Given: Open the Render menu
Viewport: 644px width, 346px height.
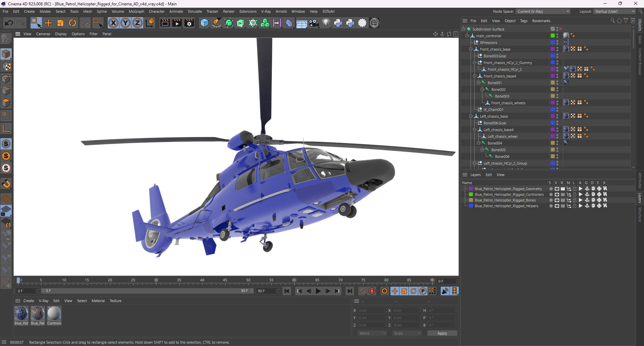Looking at the screenshot, I should 229,11.
